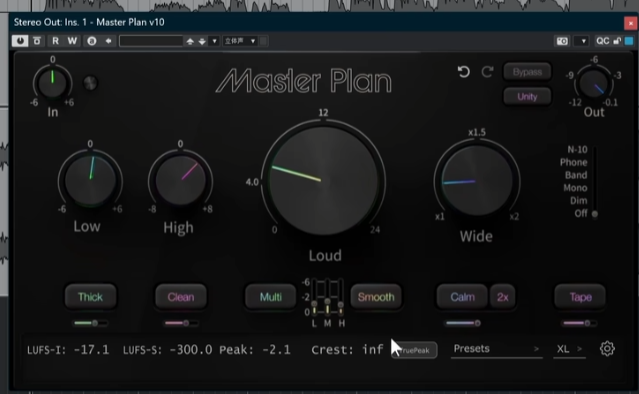Open the Presets menu
The height and width of the screenshot is (394, 639).
click(496, 349)
